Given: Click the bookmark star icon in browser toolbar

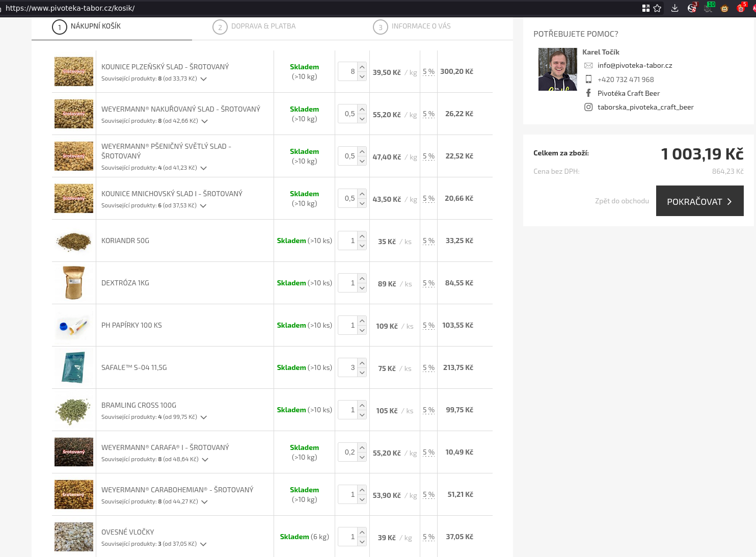Looking at the screenshot, I should pos(657,8).
